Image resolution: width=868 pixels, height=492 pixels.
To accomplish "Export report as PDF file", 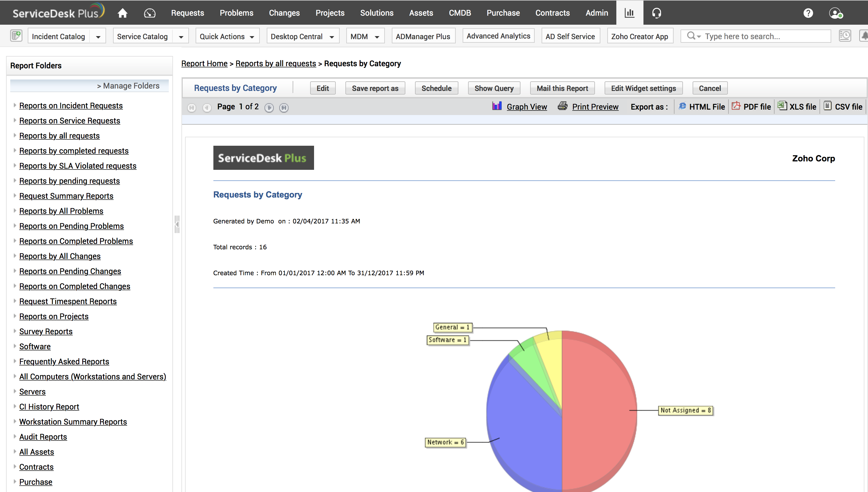I will pyautogui.click(x=751, y=107).
